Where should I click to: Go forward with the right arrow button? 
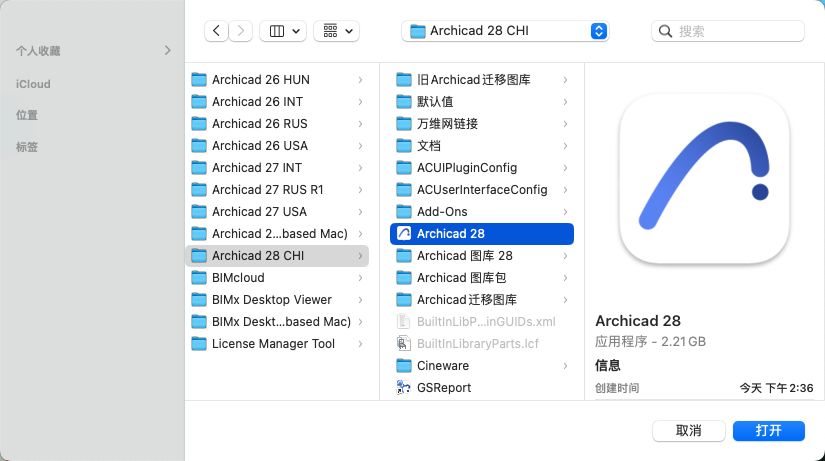tap(240, 31)
